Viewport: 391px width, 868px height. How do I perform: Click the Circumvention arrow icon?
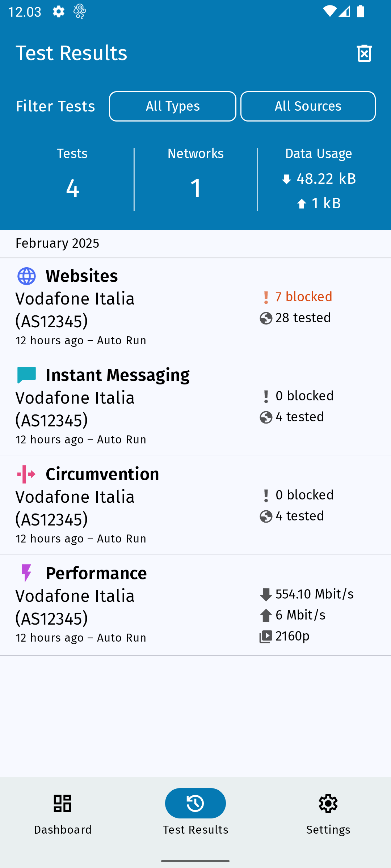pyautogui.click(x=26, y=474)
